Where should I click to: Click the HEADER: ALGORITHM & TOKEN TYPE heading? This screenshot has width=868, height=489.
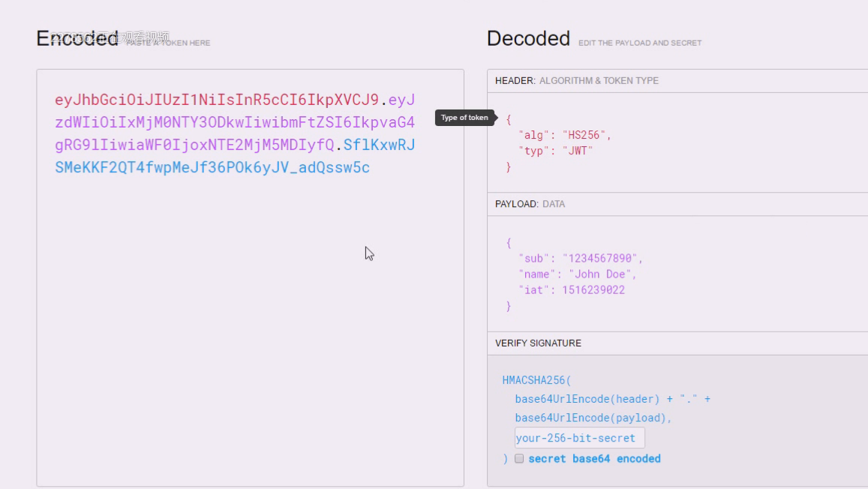click(577, 81)
